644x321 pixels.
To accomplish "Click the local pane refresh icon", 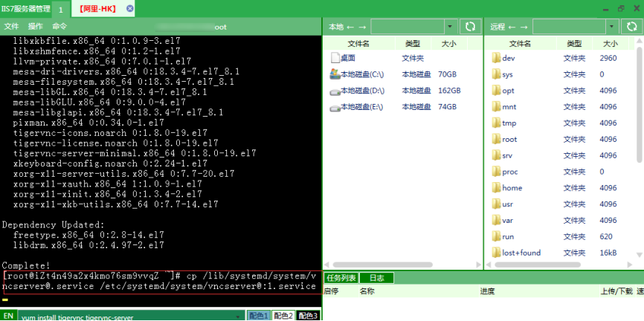I will [470, 27].
